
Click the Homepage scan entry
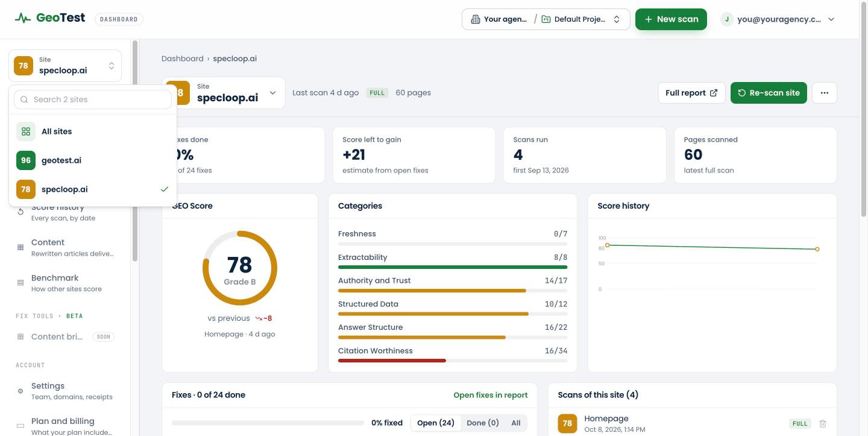point(692,423)
